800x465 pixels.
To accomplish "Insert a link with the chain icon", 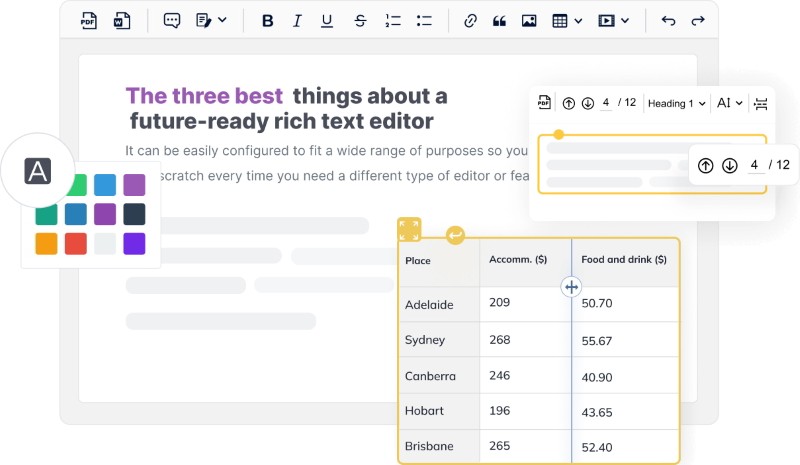I will (x=470, y=20).
